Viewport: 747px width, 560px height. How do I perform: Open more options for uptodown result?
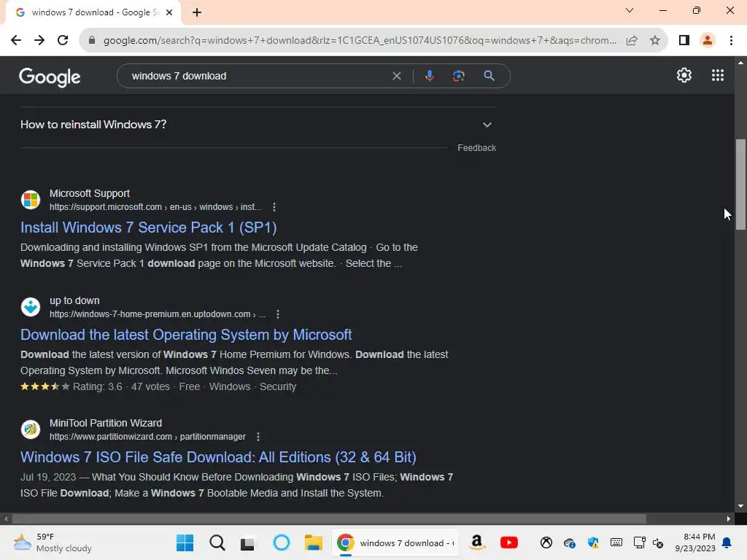[278, 314]
